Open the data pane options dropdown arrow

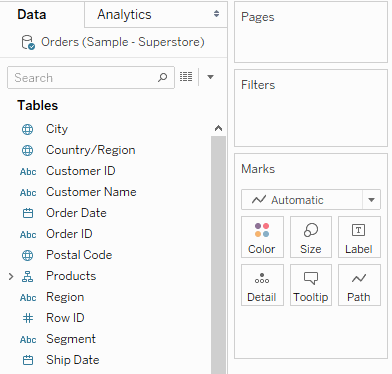(x=210, y=77)
